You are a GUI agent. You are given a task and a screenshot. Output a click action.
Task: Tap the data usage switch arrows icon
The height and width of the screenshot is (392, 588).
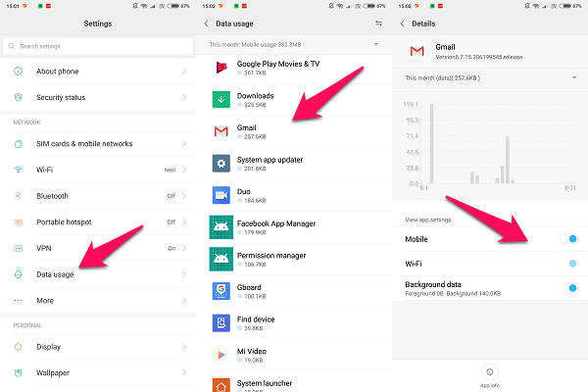point(378,24)
